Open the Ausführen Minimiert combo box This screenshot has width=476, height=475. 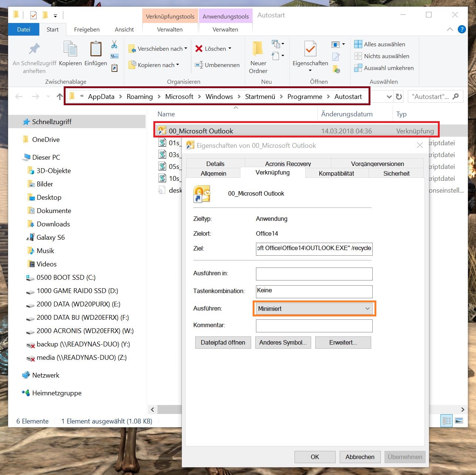314,309
